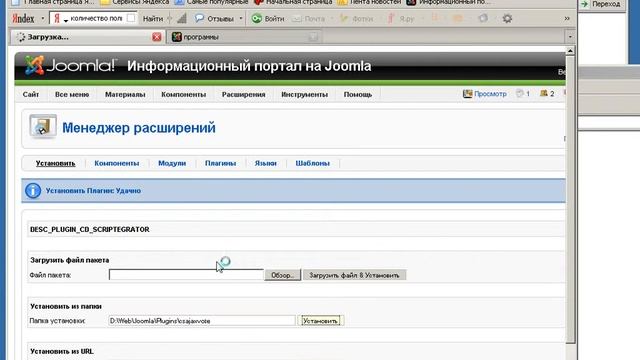Click the Yandex logo in the toolbar

(23, 18)
